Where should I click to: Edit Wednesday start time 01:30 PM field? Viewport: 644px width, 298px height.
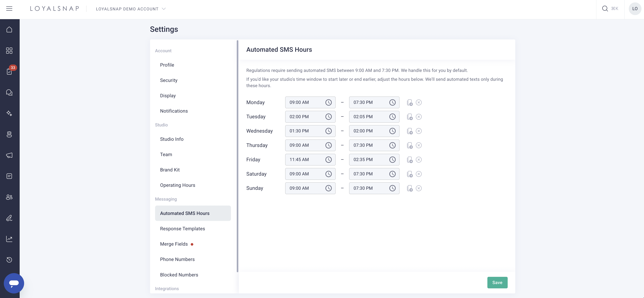[310, 131]
